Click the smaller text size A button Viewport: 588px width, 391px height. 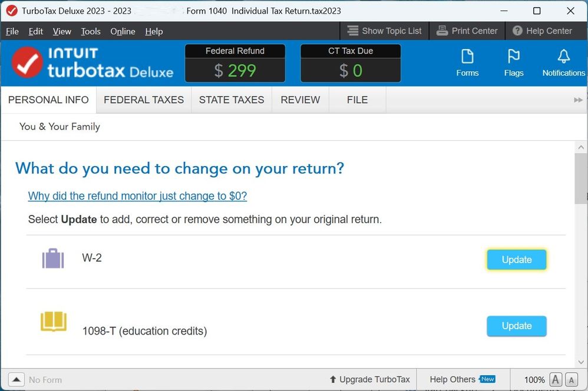[x=572, y=380]
